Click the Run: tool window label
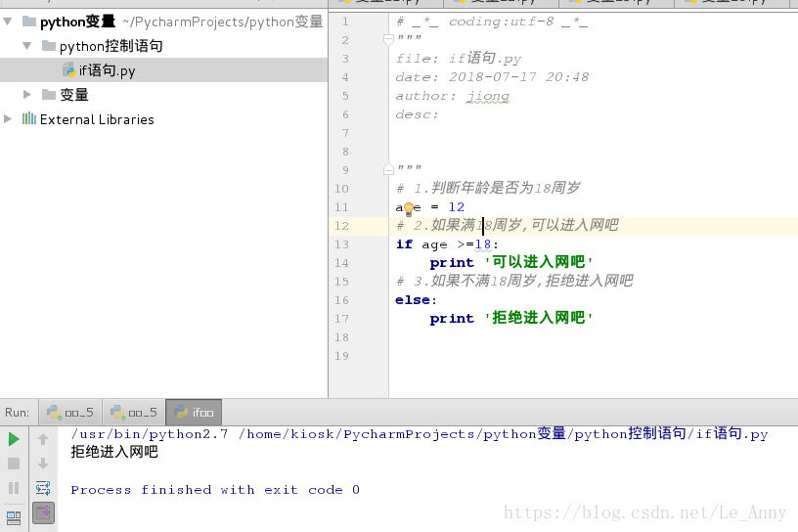The width and height of the screenshot is (798, 532). [x=18, y=413]
